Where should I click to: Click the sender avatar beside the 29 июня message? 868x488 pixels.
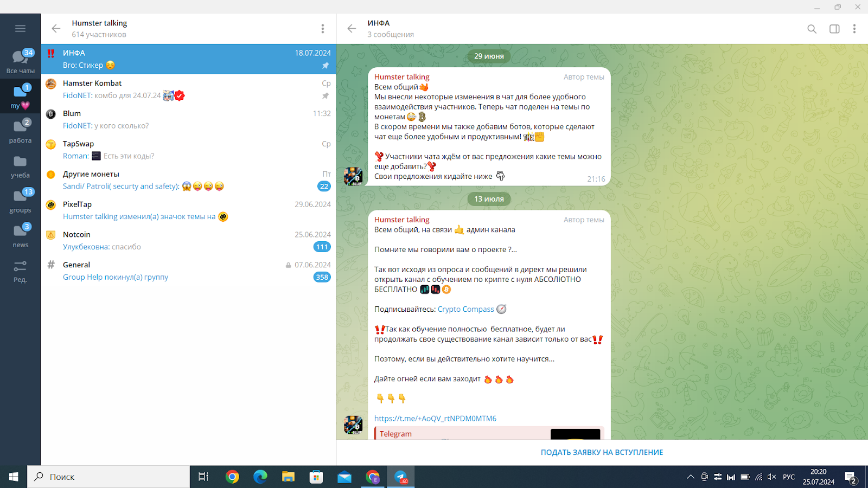(353, 176)
